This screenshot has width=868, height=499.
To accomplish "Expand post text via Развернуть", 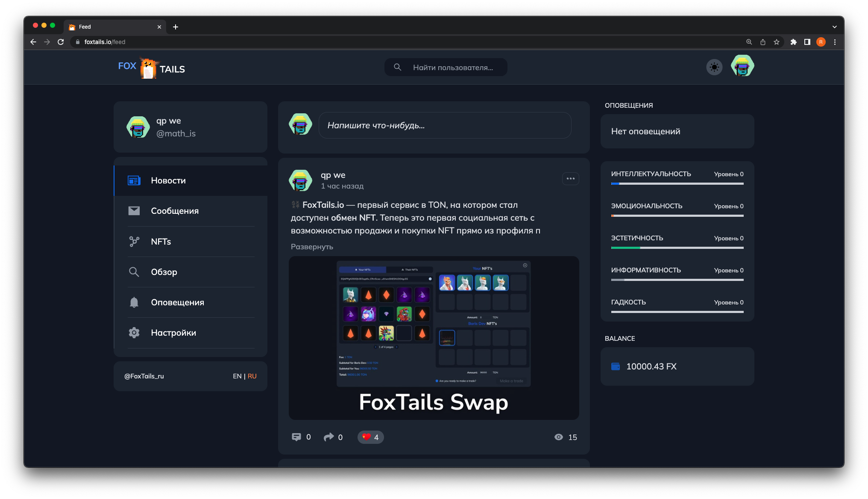I will click(x=312, y=247).
